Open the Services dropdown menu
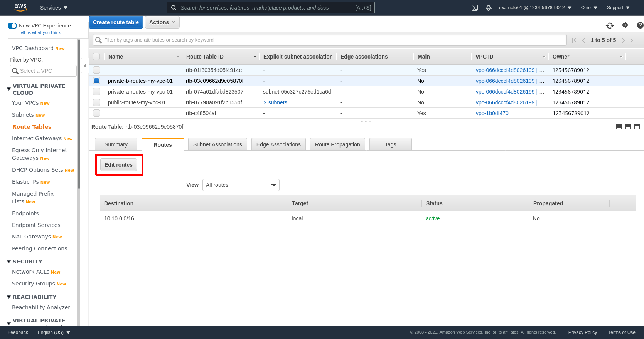The height and width of the screenshot is (339, 644). point(54,8)
